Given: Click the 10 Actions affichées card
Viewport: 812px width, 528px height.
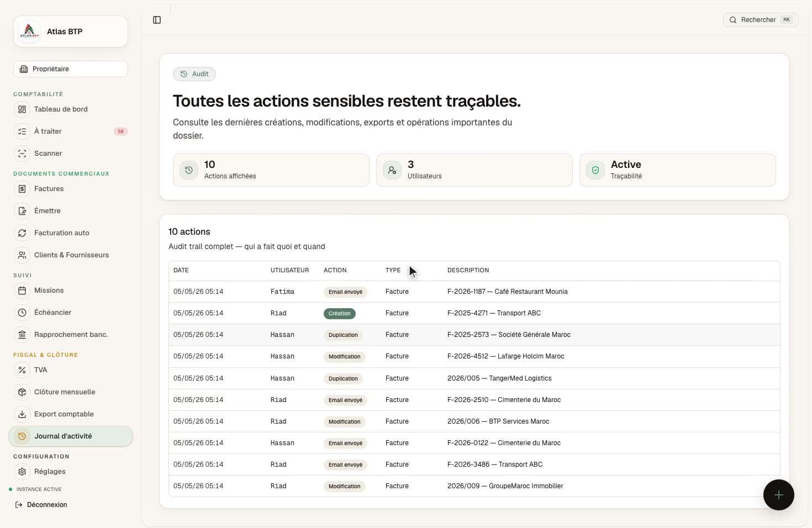Looking at the screenshot, I should pos(271,170).
